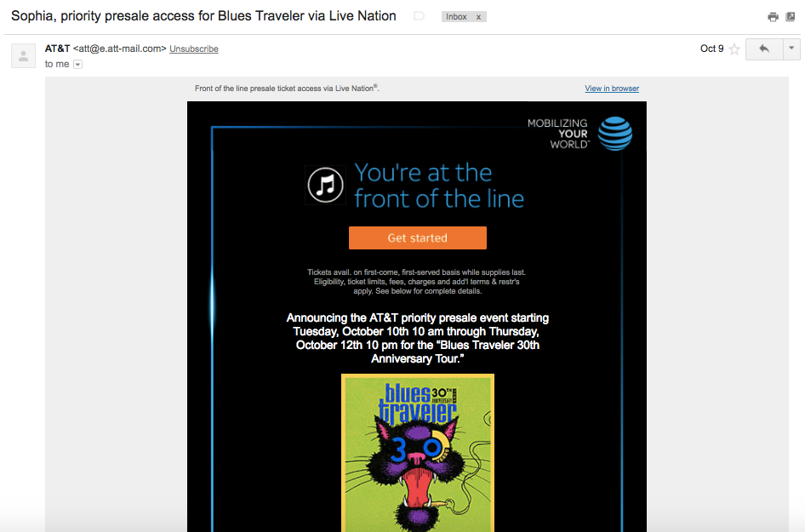Toggle the importance marker beside subject

click(419, 16)
